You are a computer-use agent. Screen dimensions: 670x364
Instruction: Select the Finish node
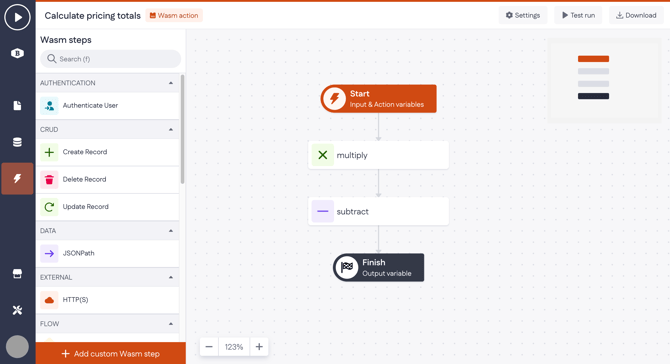pos(379,267)
